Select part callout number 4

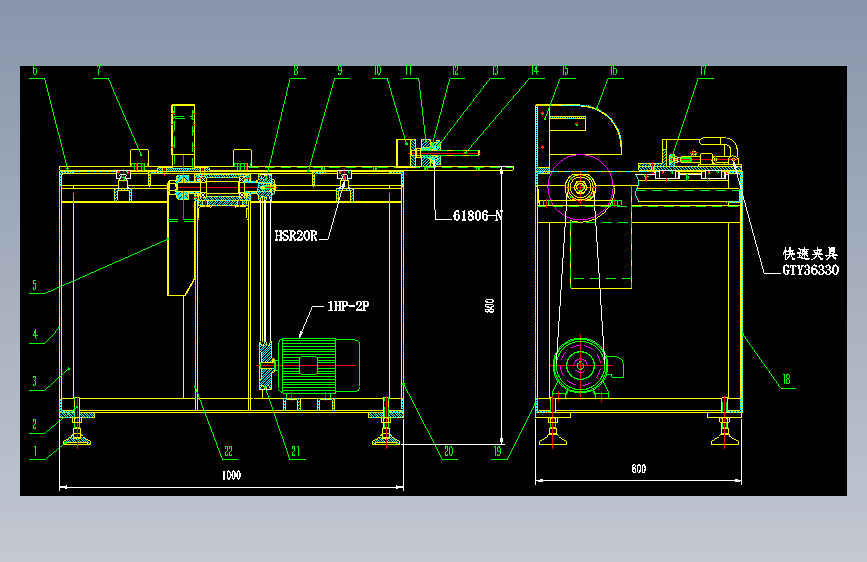tap(35, 334)
